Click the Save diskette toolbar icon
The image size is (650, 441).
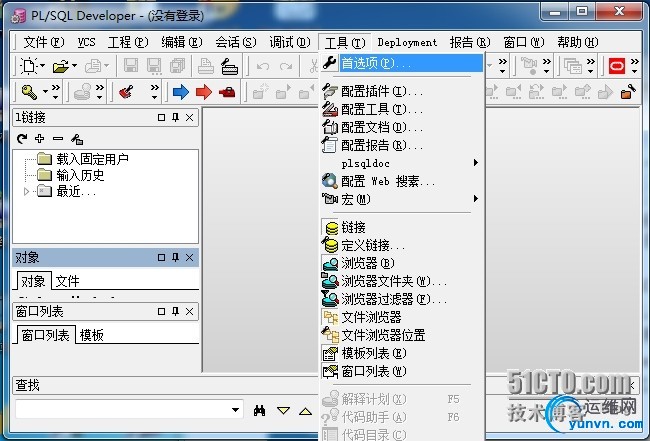[x=131, y=66]
